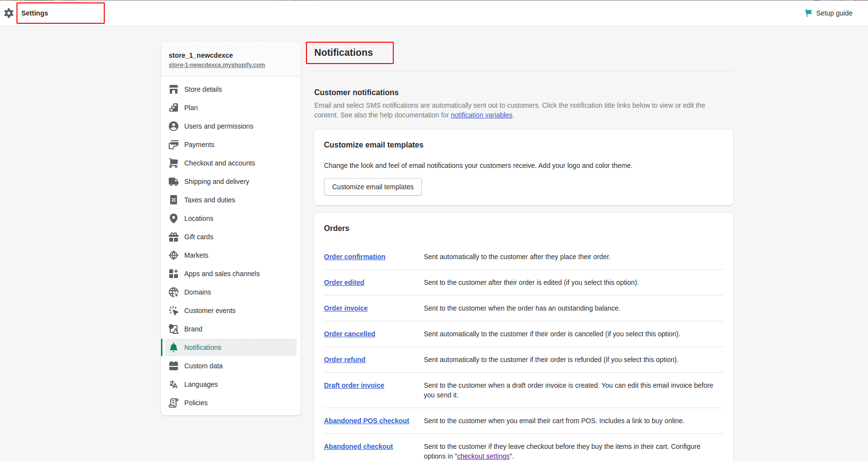Viewport: 868px width, 461px height.
Task: Click the Customer events sparkle icon
Action: [174, 311]
